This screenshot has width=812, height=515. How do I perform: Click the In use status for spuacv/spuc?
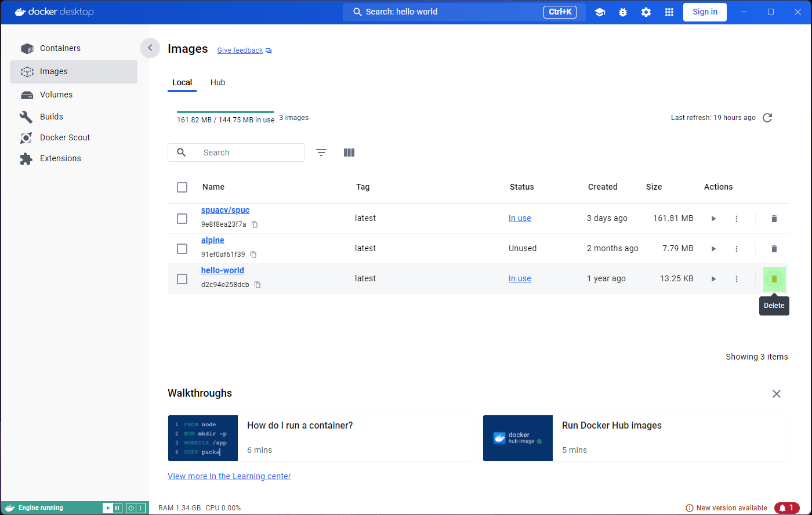(520, 218)
